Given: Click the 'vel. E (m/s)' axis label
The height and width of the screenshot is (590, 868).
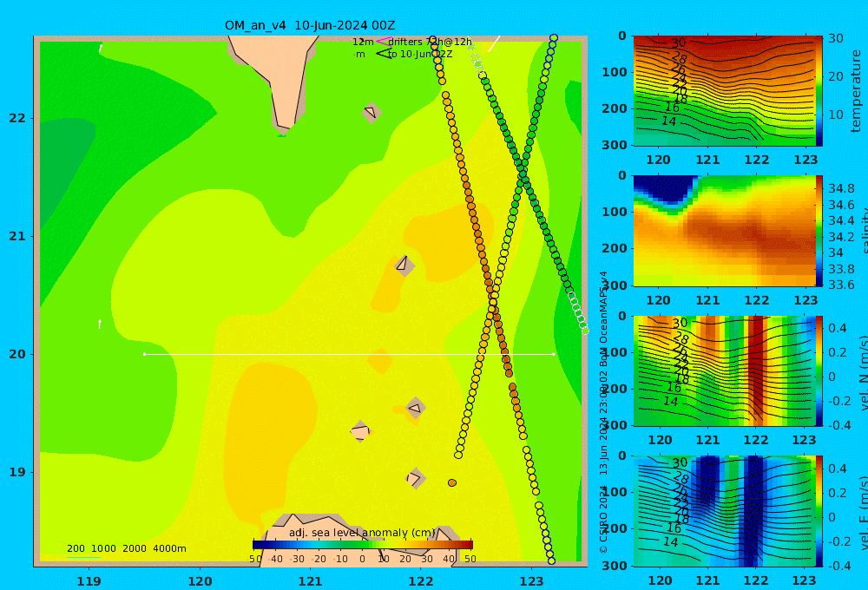Looking at the screenshot, I should point(864,511).
